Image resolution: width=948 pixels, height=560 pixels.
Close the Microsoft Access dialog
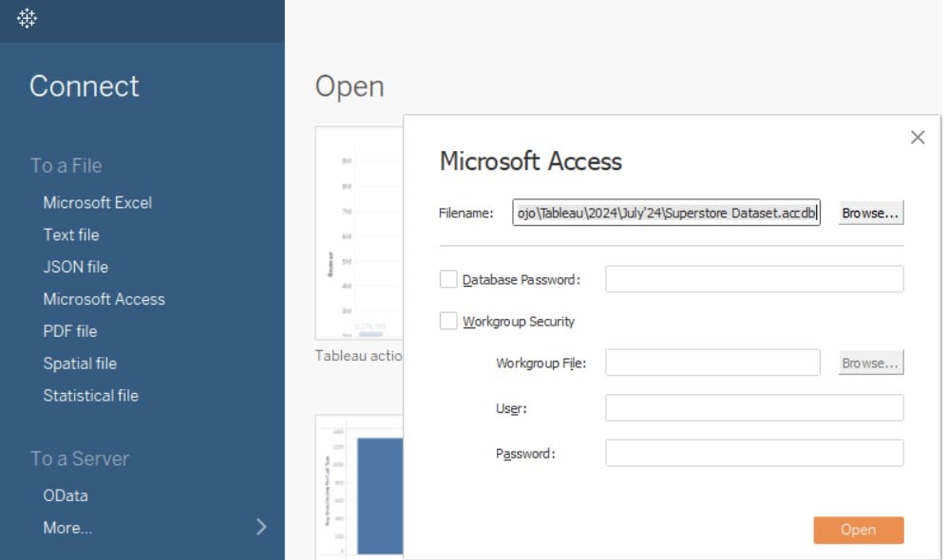[x=918, y=138]
